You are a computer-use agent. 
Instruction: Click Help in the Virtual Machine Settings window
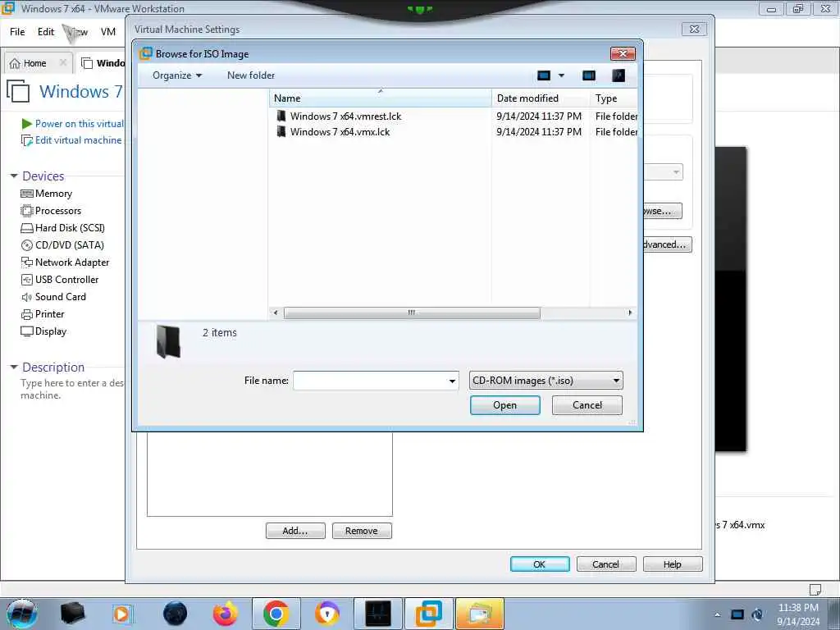[x=673, y=564]
